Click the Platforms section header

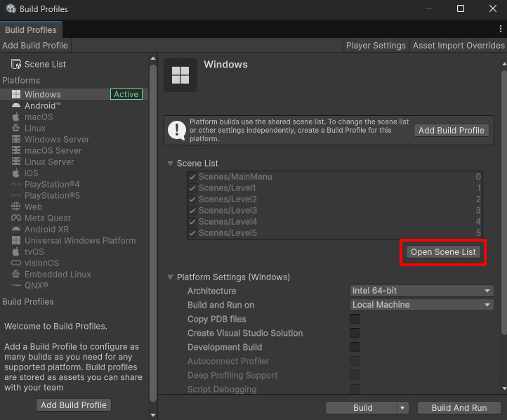click(x=21, y=80)
